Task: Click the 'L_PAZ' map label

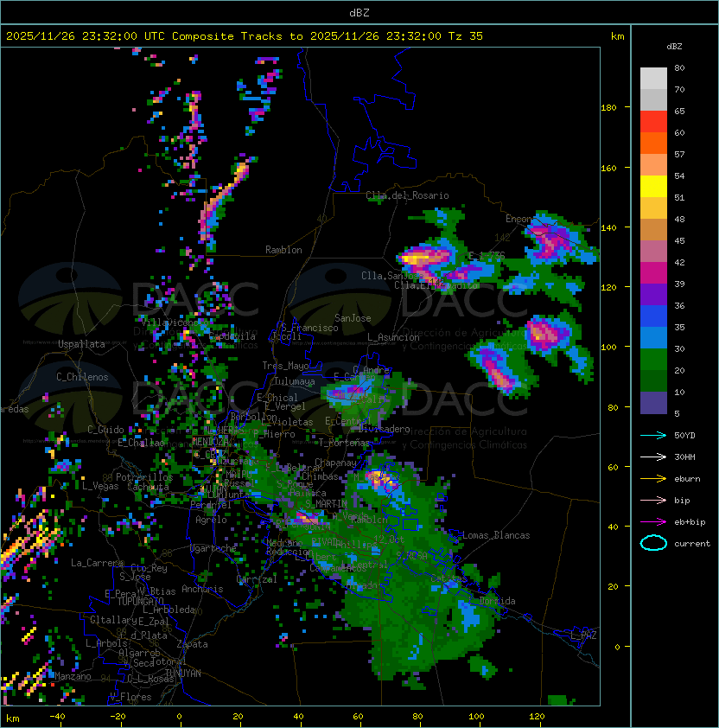Action: [583, 635]
